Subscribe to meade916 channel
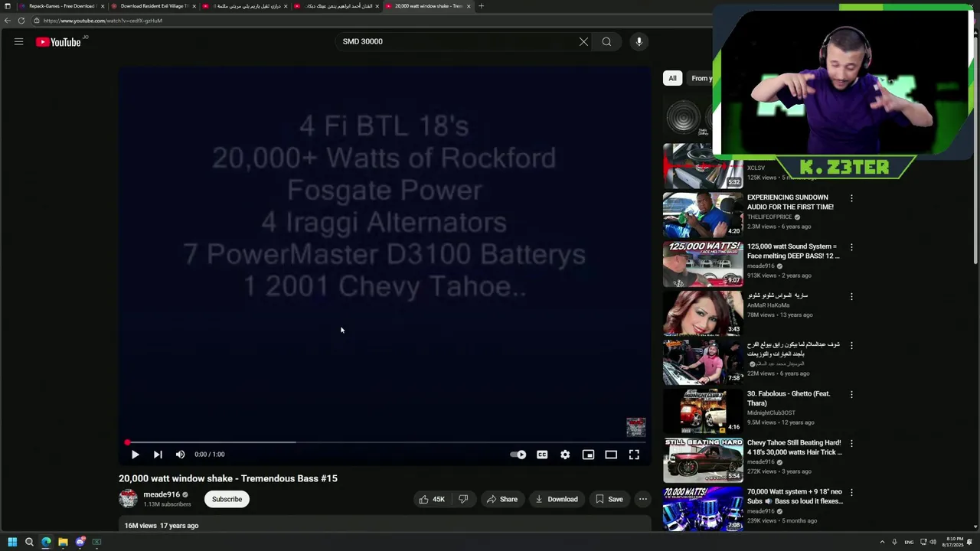 227,499
